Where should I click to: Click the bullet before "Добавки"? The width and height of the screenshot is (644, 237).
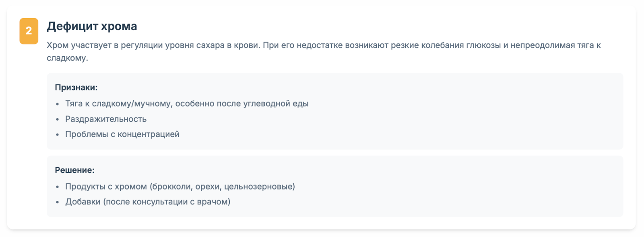[x=58, y=202]
